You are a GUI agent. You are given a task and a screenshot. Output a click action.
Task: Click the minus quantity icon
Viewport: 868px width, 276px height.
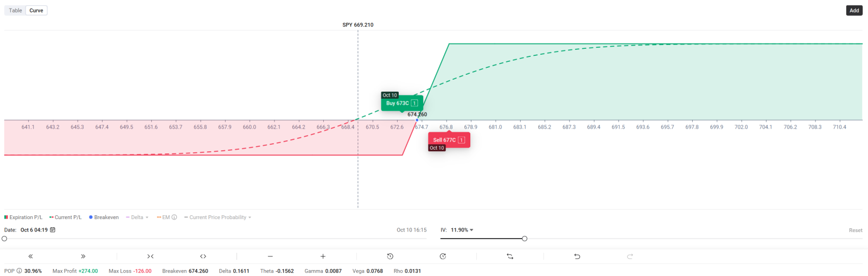tap(270, 256)
